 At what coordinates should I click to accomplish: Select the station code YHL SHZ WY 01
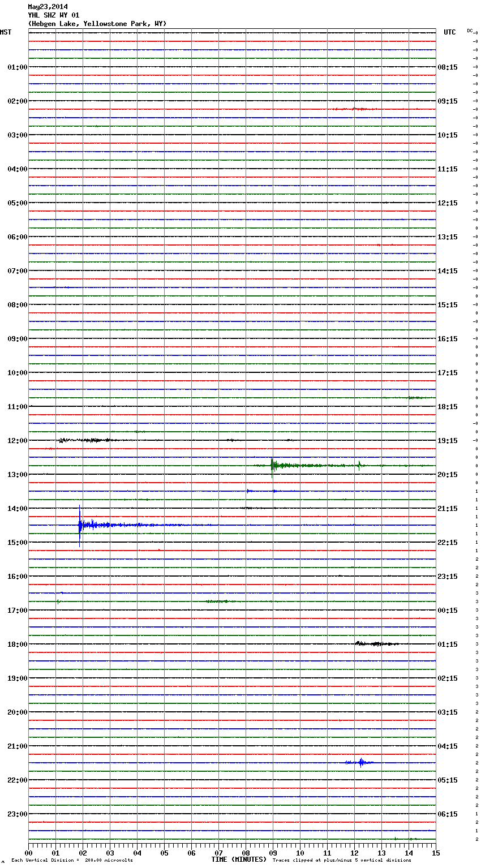pyautogui.click(x=54, y=15)
